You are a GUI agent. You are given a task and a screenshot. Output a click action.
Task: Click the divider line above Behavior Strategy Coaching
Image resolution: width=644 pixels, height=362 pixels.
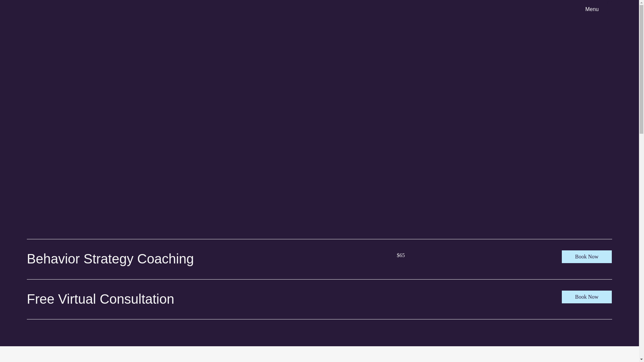click(319, 239)
